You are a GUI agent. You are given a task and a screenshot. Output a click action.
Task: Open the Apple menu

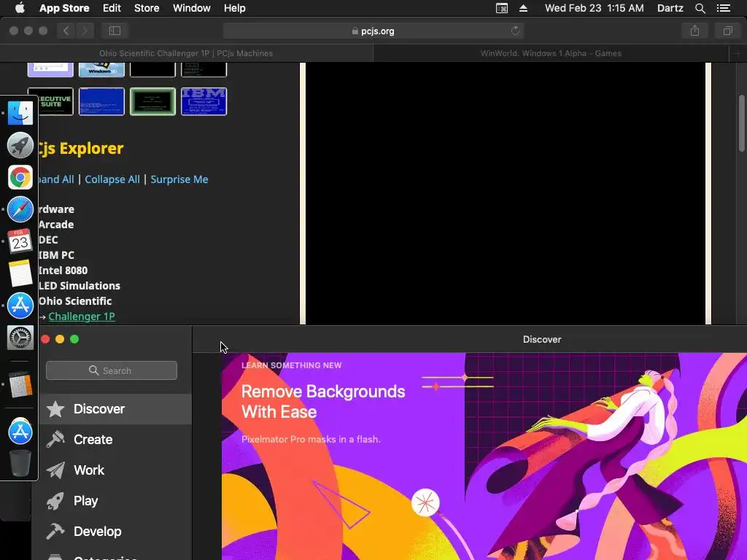click(20, 8)
